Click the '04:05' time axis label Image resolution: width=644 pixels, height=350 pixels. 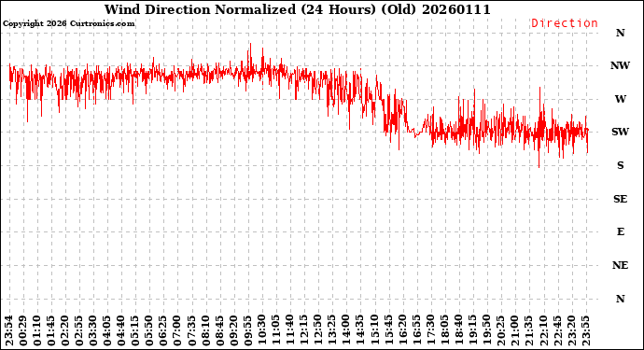click(x=107, y=330)
